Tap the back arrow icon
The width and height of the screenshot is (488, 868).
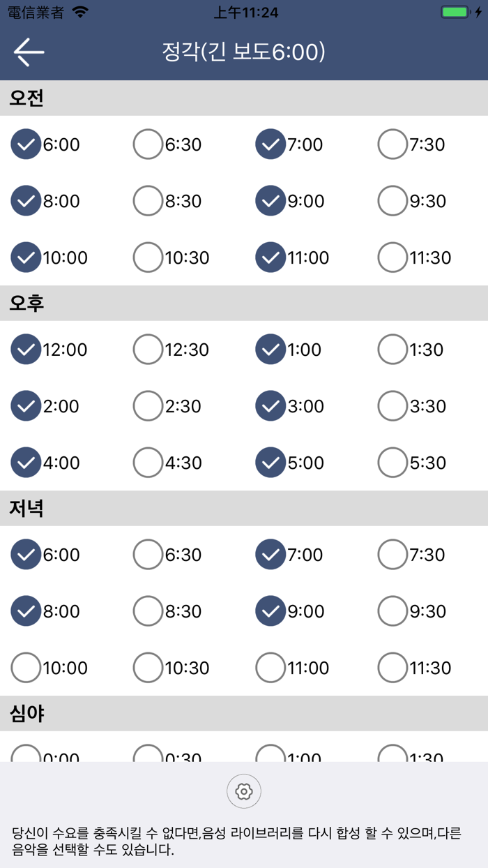click(29, 52)
